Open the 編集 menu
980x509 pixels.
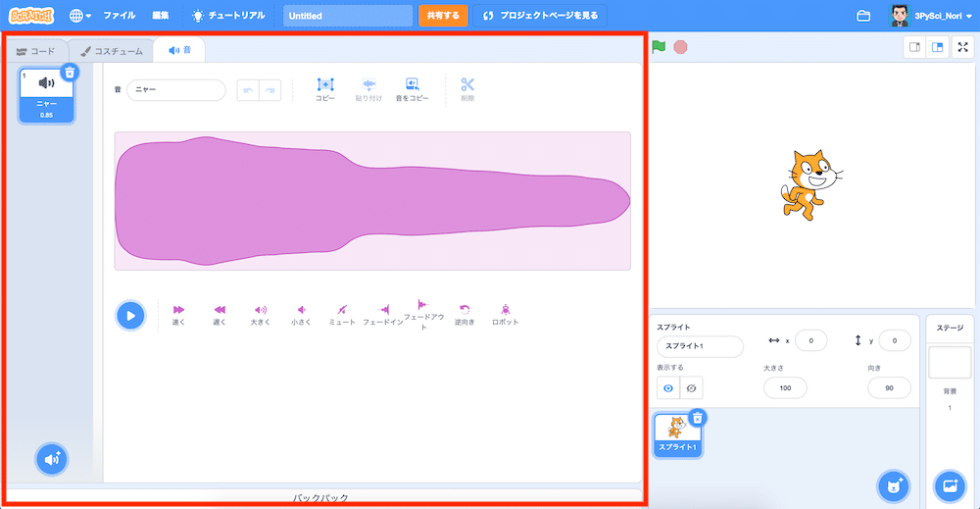coord(161,16)
